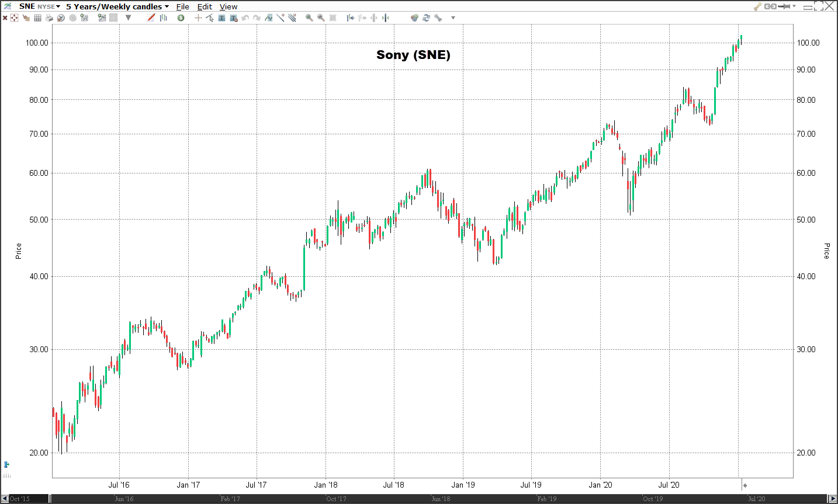The height and width of the screenshot is (504, 838).
Task: Open the View menu
Action: coord(228,6)
